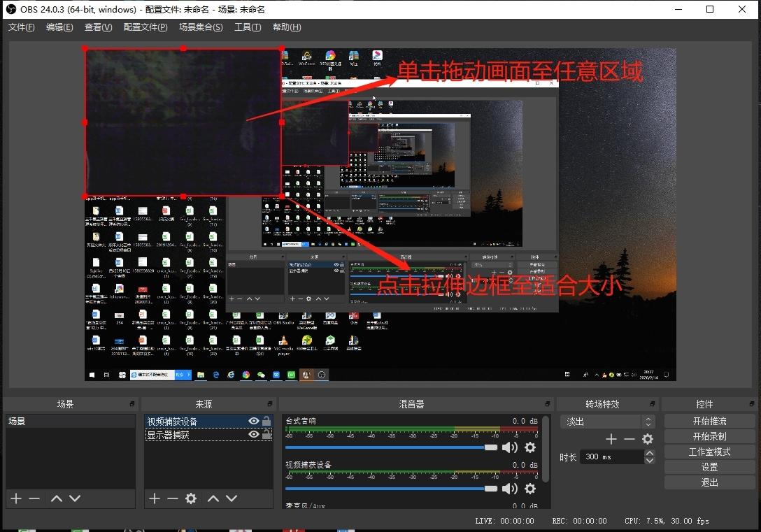The width and height of the screenshot is (761, 532).
Task: Open the 工具(T) menu
Action: tap(248, 27)
